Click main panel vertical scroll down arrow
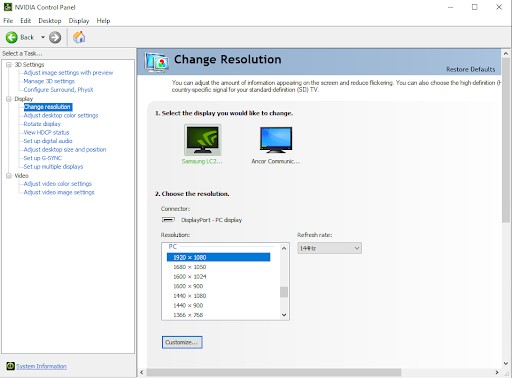 click(x=506, y=363)
